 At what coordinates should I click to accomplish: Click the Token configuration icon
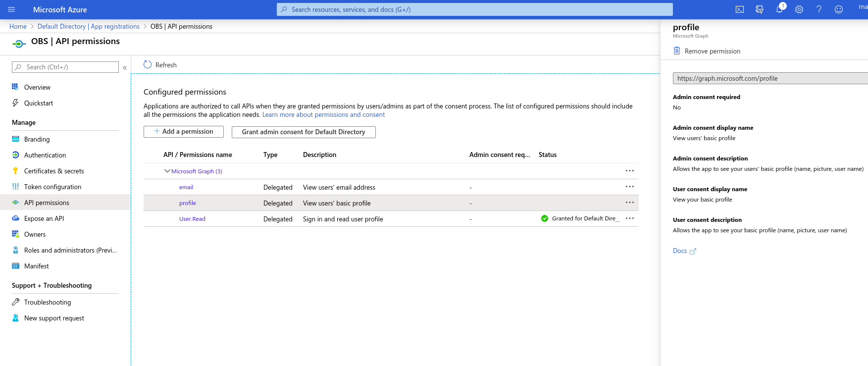point(15,187)
